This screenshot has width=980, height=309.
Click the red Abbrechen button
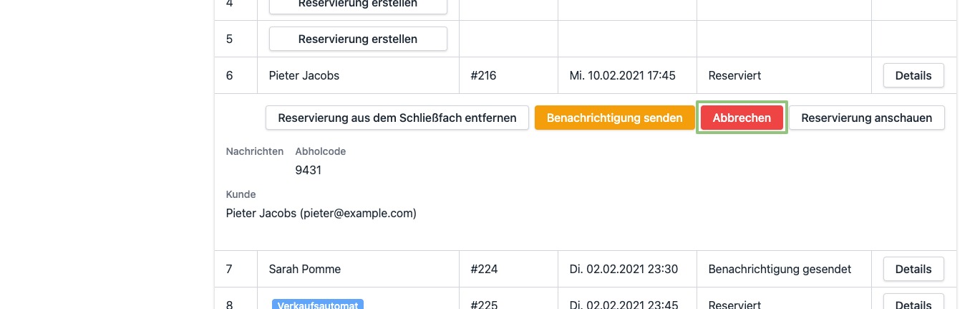742,118
